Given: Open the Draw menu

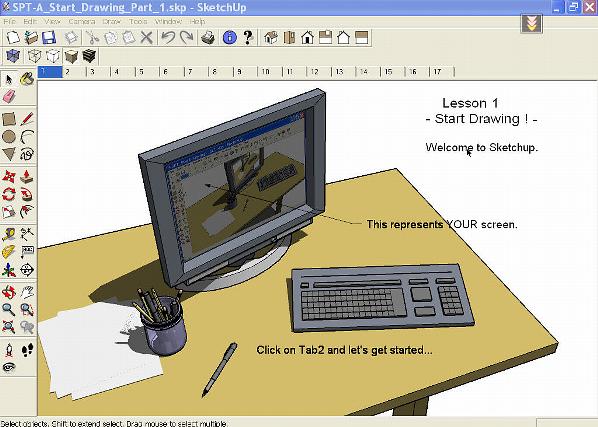Looking at the screenshot, I should tap(111, 22).
